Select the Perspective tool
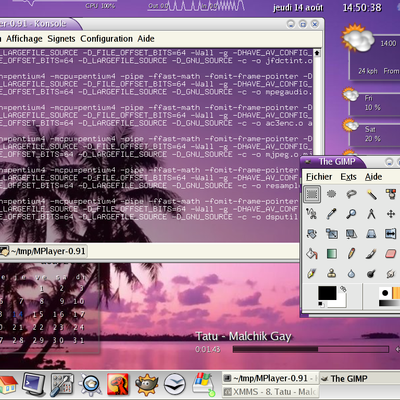400x400 pixels. [371, 234]
